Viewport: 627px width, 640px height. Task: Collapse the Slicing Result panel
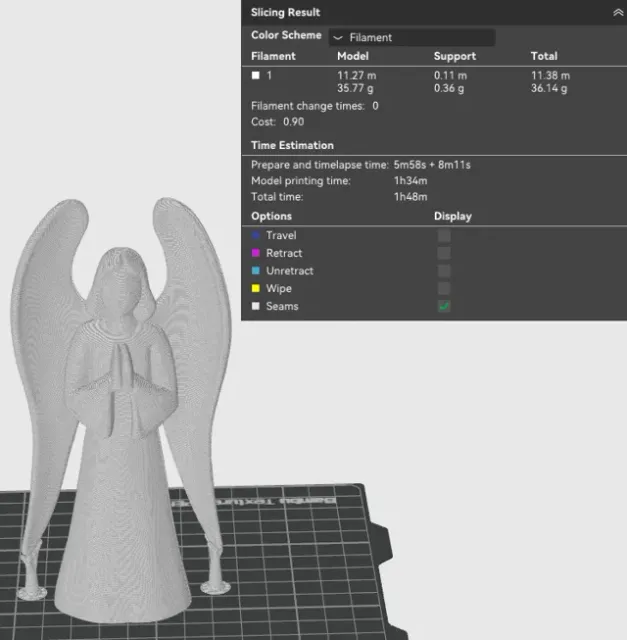pyautogui.click(x=618, y=13)
